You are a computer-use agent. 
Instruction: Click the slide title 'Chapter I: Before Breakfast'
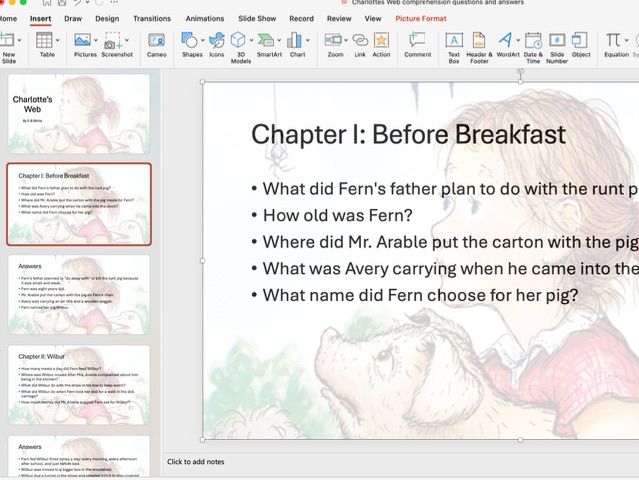click(x=408, y=134)
